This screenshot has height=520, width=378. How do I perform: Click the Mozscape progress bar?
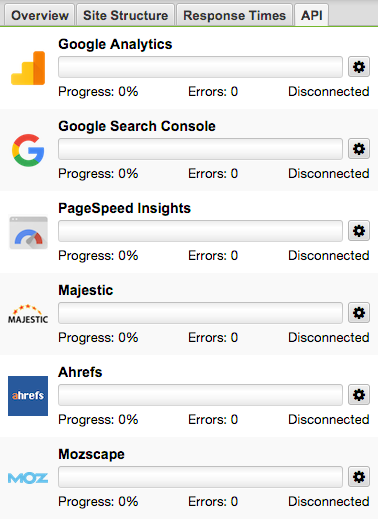(x=200, y=477)
